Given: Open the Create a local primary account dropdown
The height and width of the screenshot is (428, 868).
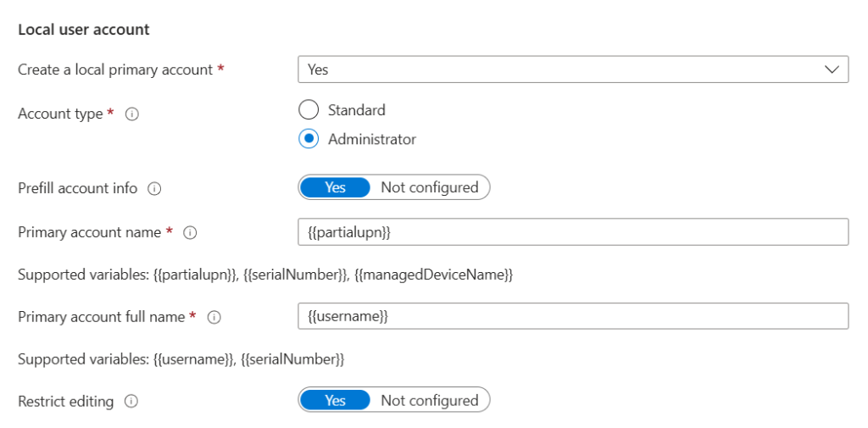Looking at the screenshot, I should coord(573,69).
